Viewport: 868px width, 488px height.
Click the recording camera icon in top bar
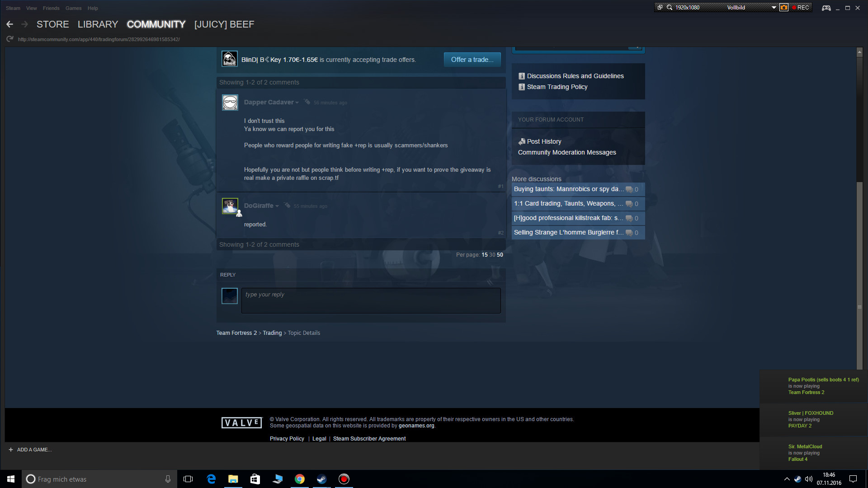click(x=784, y=8)
